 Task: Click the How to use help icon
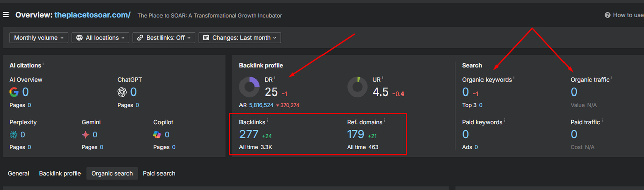pos(608,15)
